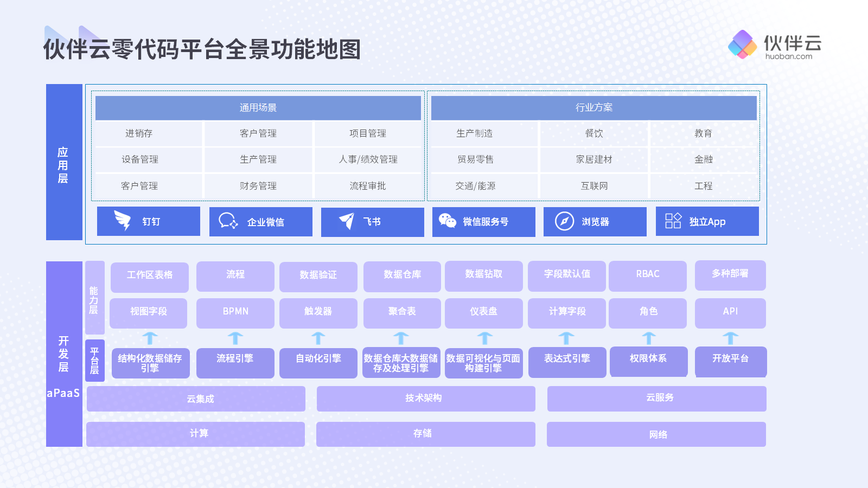Click the 飞书 paper plane icon
868x488 pixels.
click(347, 220)
